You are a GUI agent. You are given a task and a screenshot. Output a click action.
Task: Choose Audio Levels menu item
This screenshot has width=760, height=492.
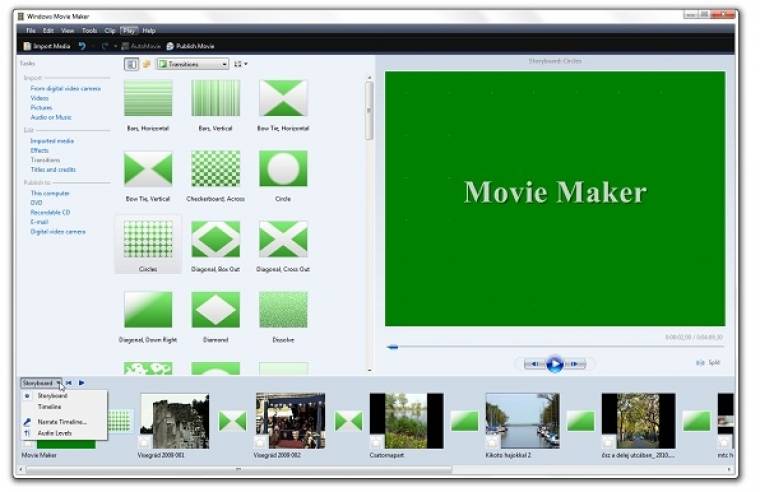pyautogui.click(x=54, y=433)
